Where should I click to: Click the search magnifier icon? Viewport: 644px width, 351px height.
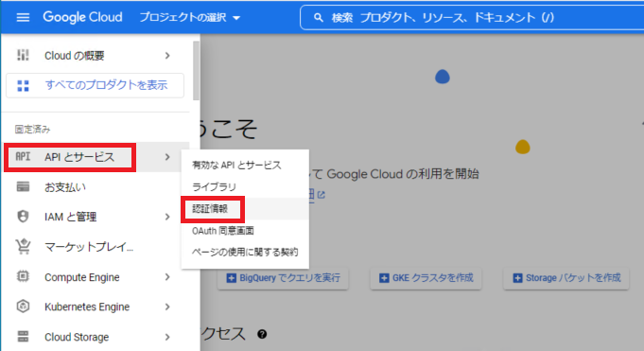[319, 18]
